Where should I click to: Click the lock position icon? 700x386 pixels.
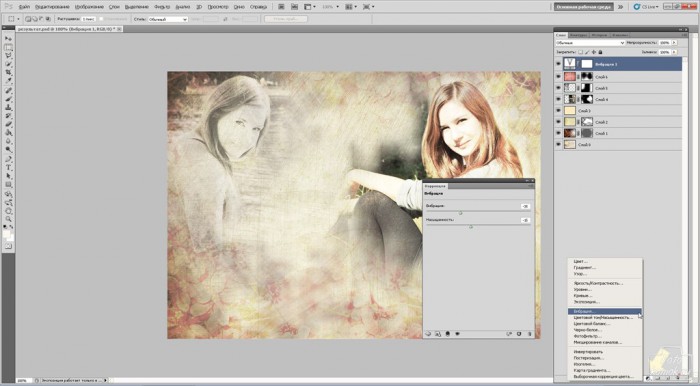click(594, 52)
